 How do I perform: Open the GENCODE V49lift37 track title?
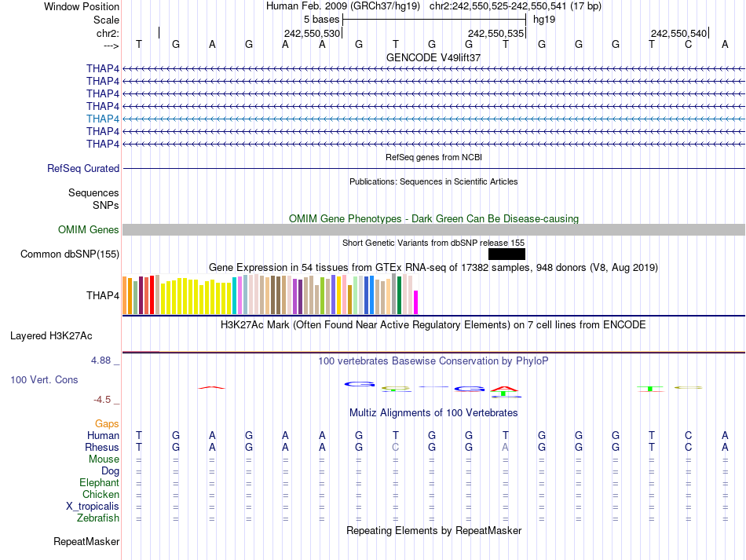tap(433, 57)
